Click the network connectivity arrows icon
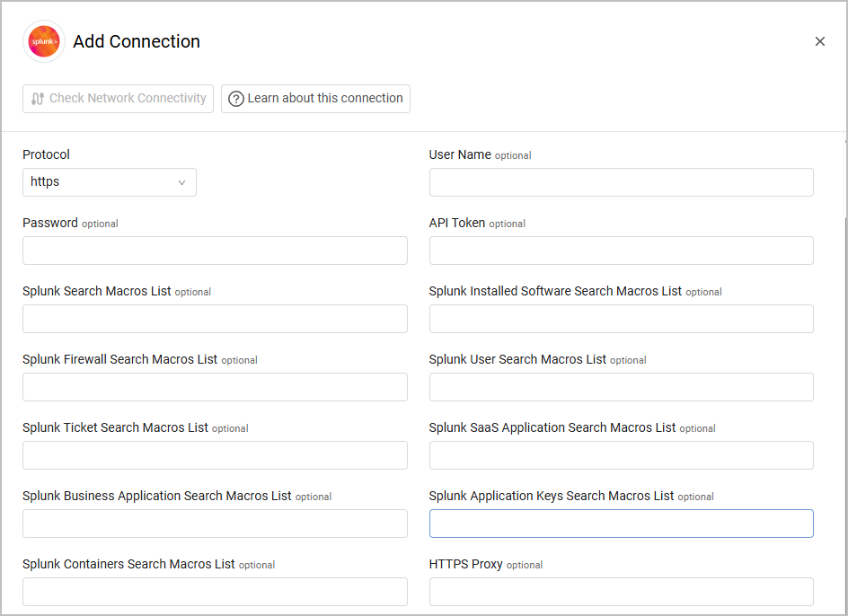 pyautogui.click(x=38, y=99)
